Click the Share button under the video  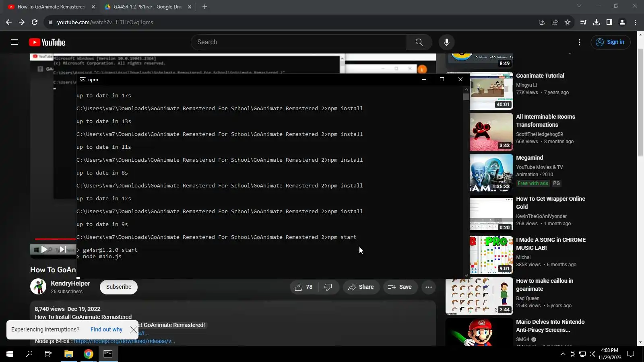(361, 287)
